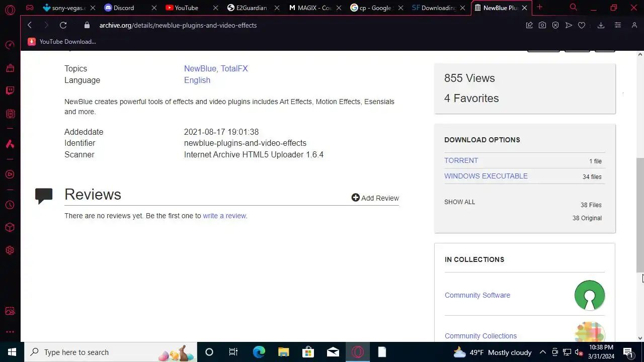Close the NewBlue Plugins tab
644x362 pixels.
[524, 8]
